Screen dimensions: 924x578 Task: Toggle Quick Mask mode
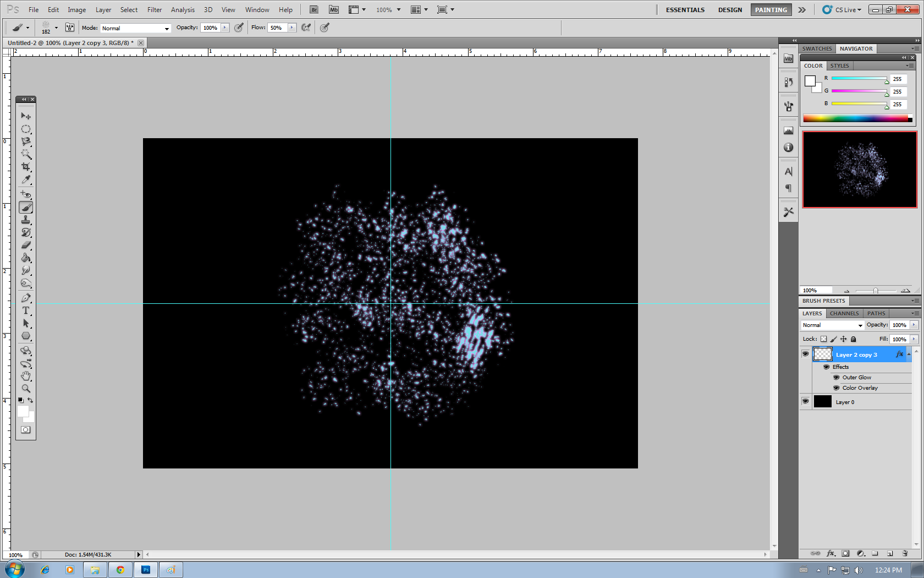(26, 430)
